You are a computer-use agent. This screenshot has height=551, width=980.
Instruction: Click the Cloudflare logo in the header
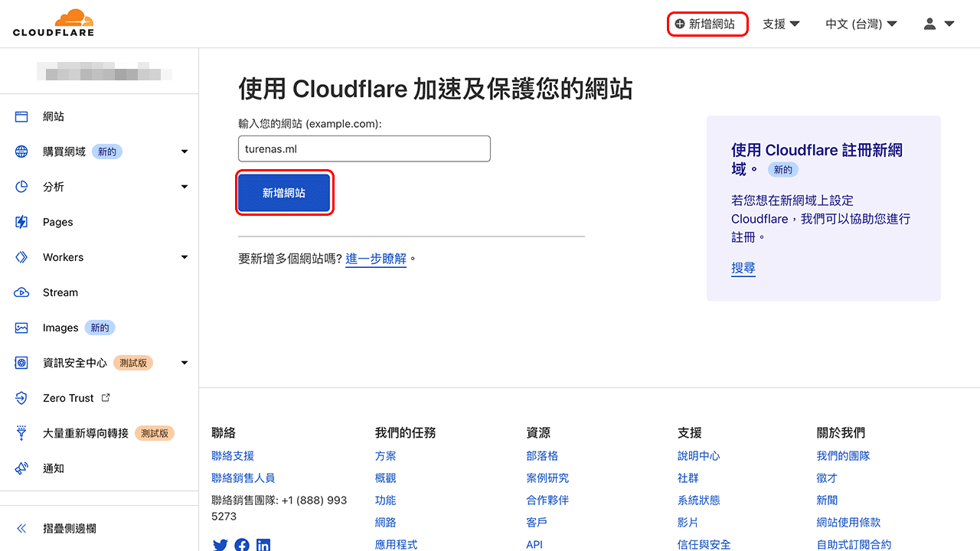point(54,23)
